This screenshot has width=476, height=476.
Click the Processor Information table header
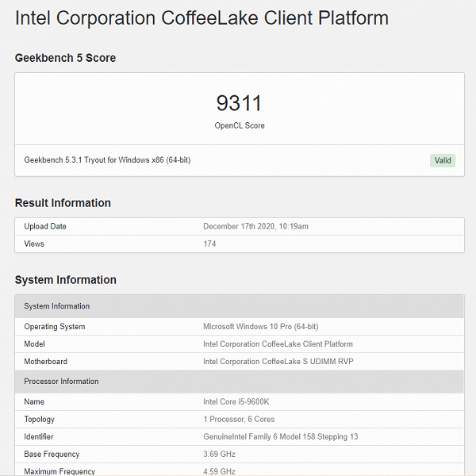pyautogui.click(x=61, y=382)
